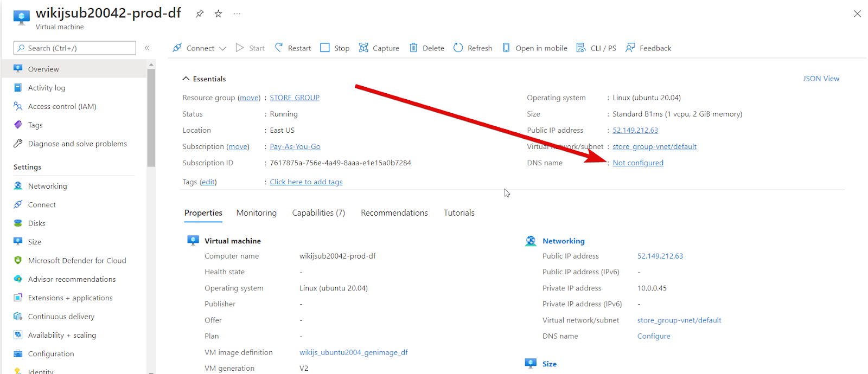Open STORE_GROUP resource group
The height and width of the screenshot is (374, 868).
pyautogui.click(x=295, y=98)
